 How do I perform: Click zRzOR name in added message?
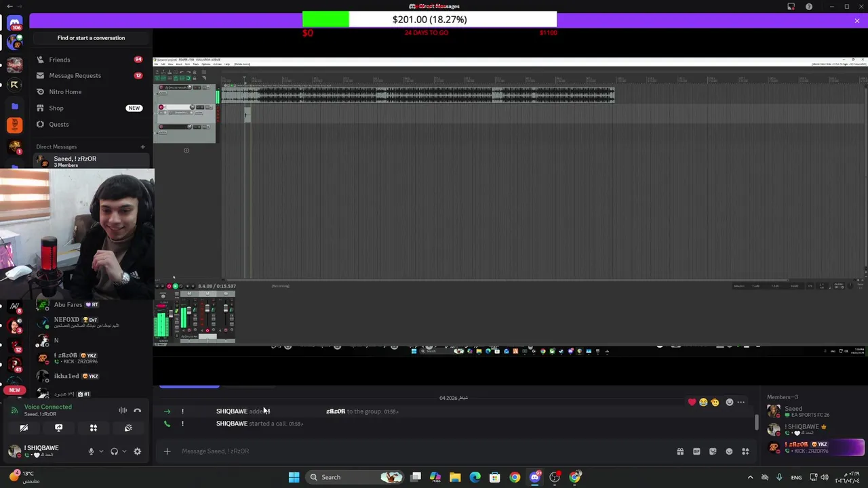pyautogui.click(x=336, y=411)
